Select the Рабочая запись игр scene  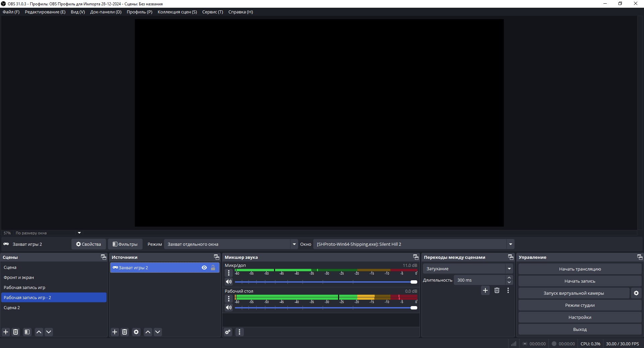click(x=54, y=287)
